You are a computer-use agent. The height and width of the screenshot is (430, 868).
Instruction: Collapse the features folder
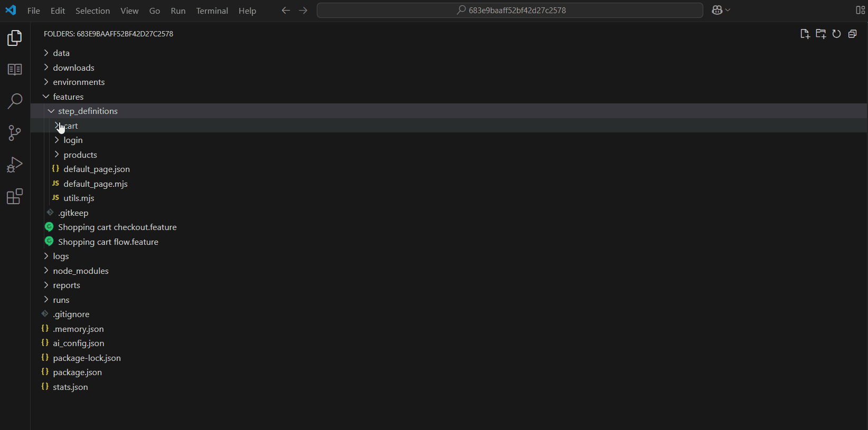click(68, 97)
